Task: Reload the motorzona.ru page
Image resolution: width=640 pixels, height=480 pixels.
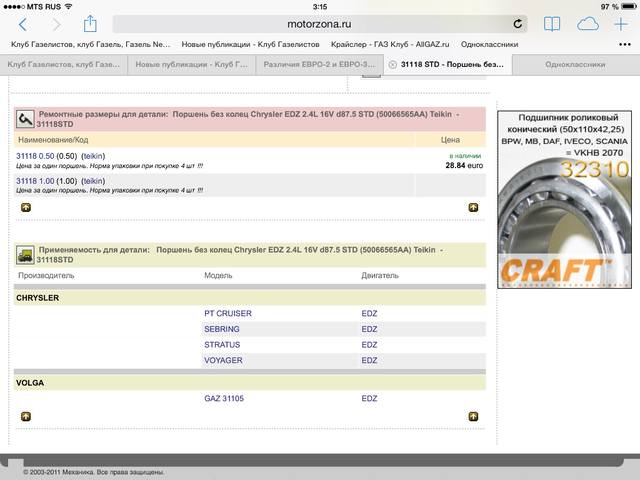Action: [x=518, y=24]
